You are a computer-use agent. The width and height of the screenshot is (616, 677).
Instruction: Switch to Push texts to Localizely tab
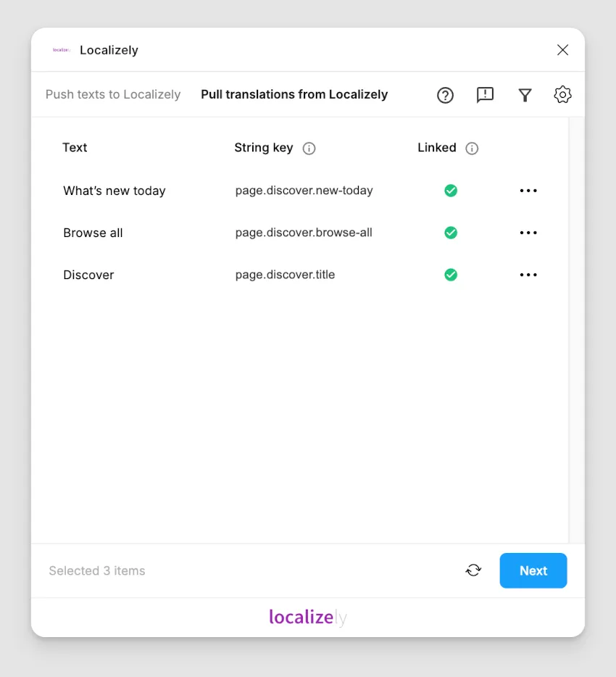pyautogui.click(x=113, y=94)
